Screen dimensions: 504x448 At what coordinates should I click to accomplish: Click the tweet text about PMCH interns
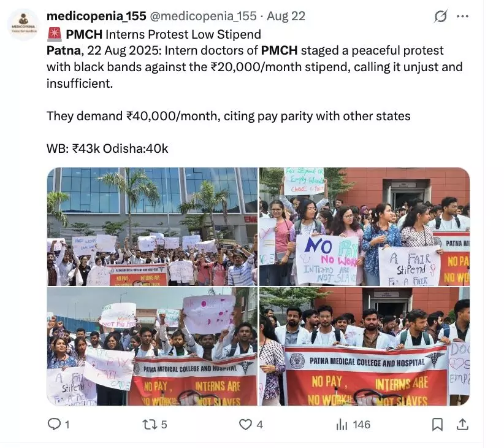[x=254, y=91]
